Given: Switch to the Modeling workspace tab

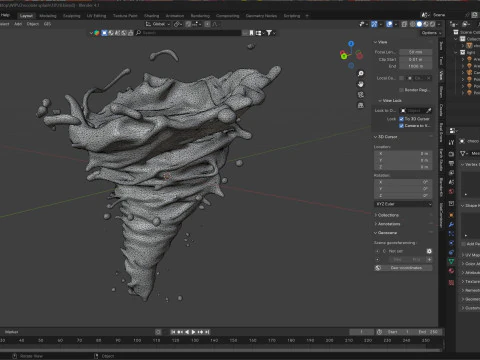Looking at the screenshot, I should tap(48, 16).
